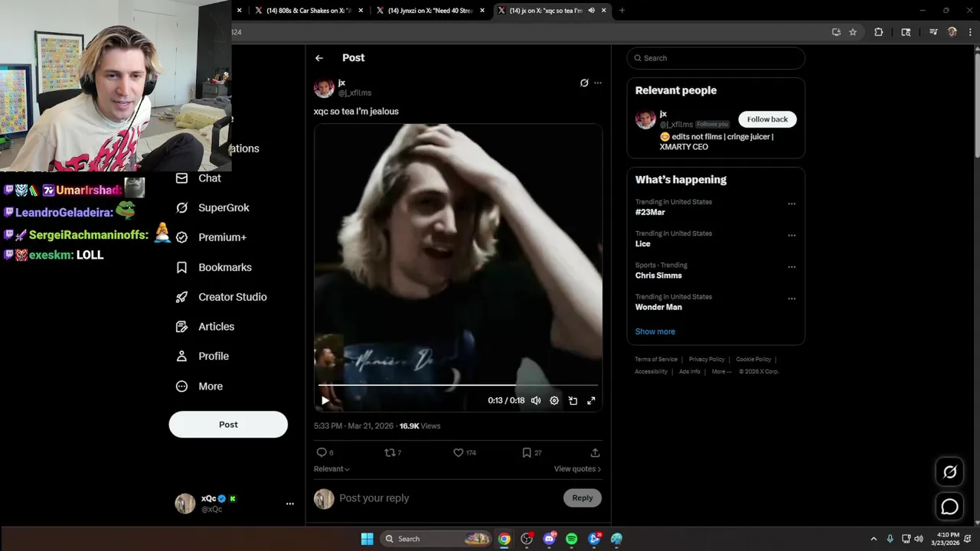Click Follow back for jx
Screen dimensions: 980x551
coord(767,119)
